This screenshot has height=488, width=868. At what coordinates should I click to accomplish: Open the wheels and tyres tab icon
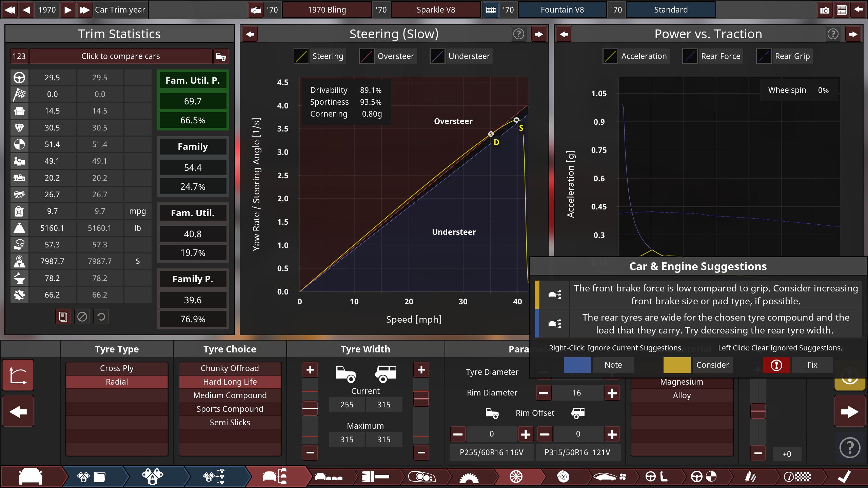[516, 477]
